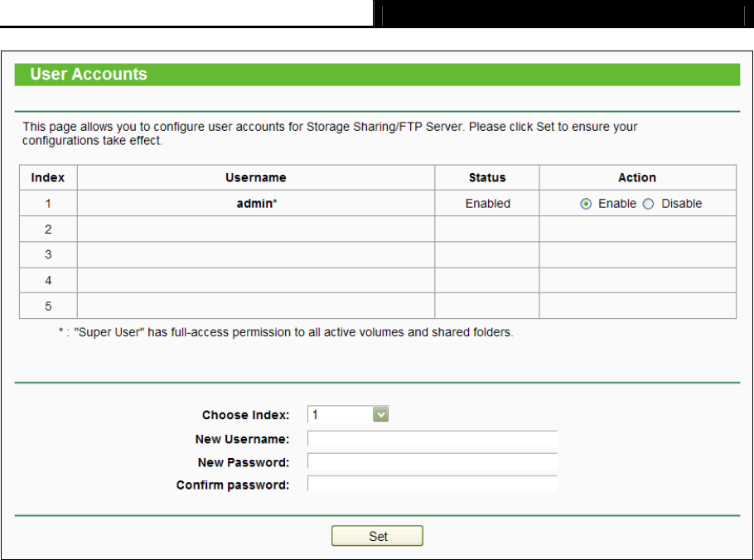Viewport: 754px width, 560px height.
Task: Click index cell 1
Action: [48, 203]
